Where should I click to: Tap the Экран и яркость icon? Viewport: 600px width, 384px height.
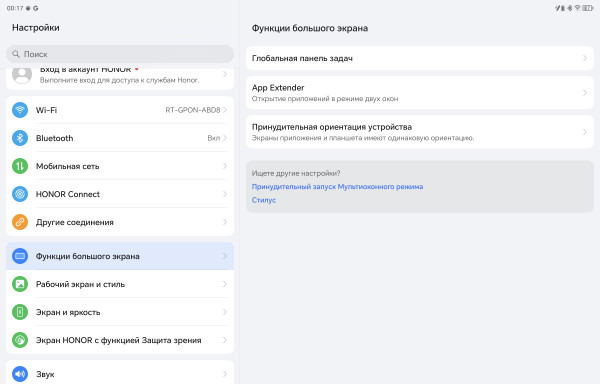[20, 312]
